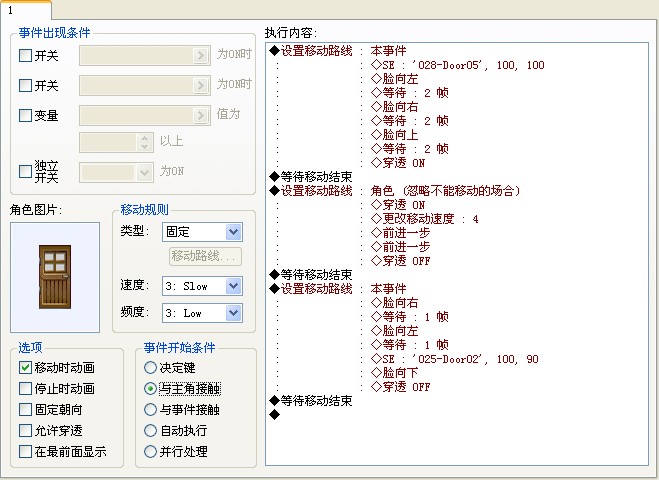
Task: Enable the 变量 condition checkbox
Action: [25, 115]
